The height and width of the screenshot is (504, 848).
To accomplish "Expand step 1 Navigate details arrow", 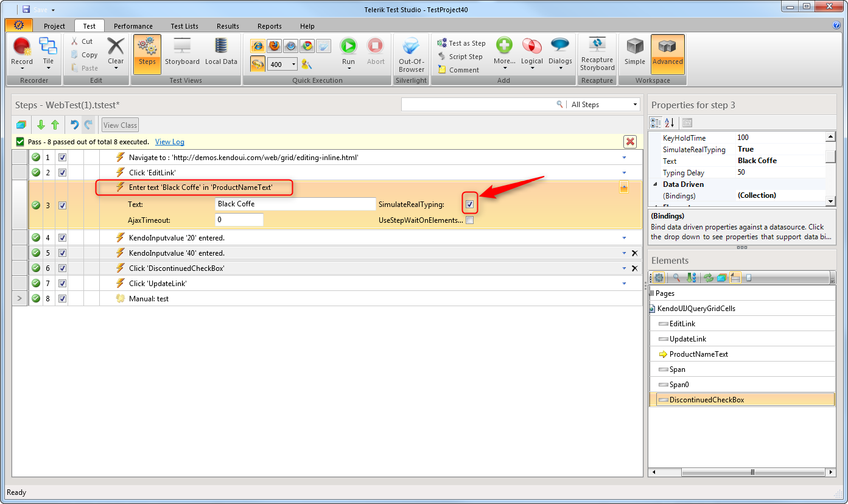I will click(624, 158).
